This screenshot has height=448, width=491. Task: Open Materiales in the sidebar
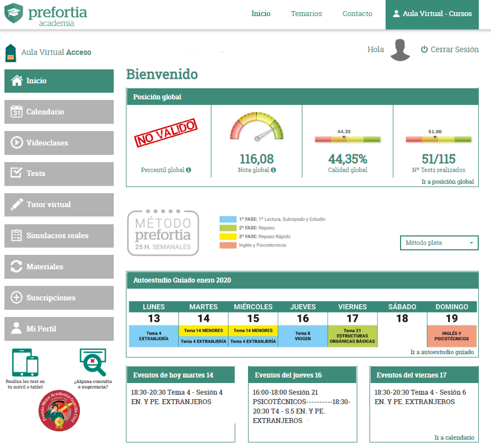point(59,266)
